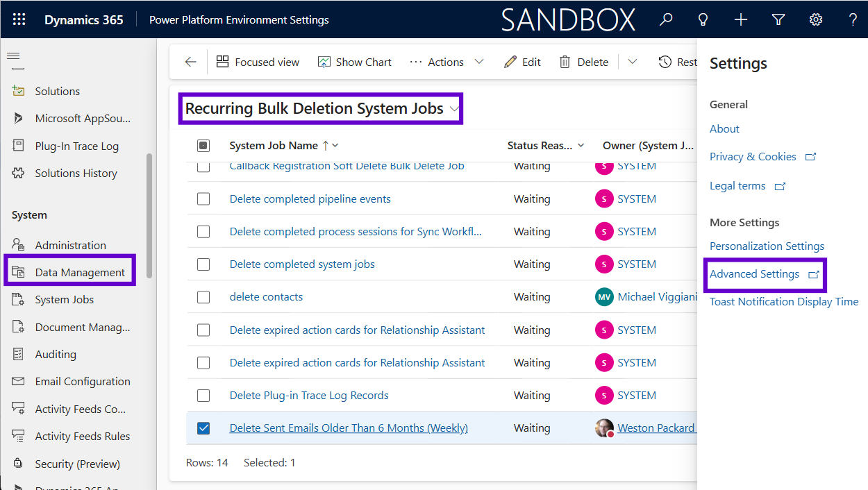The image size is (868, 490).
Task: Click the Administration person icon
Action: point(19,245)
